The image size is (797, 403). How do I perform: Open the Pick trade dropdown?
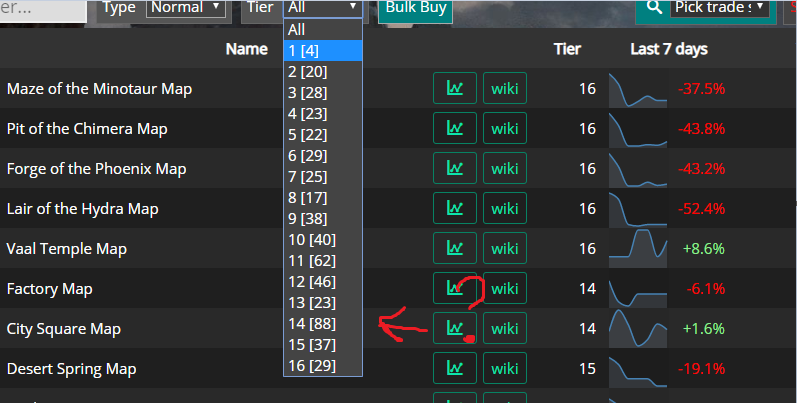[x=720, y=8]
